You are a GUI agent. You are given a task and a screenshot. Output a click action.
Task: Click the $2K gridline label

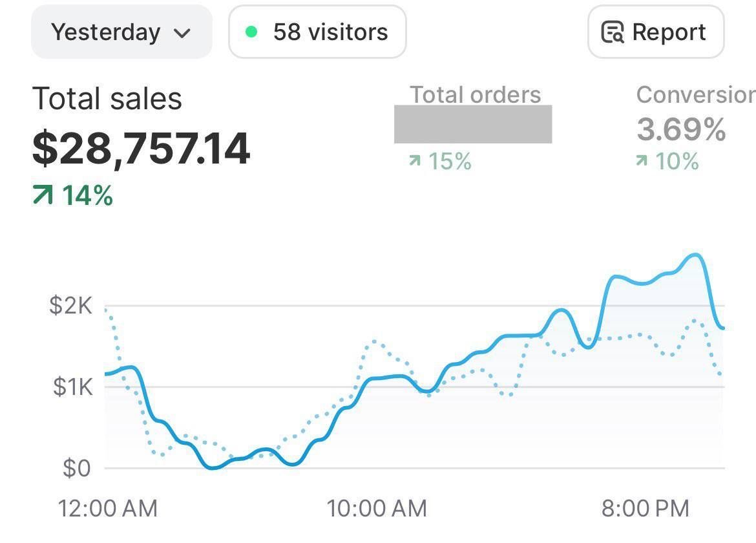point(70,305)
